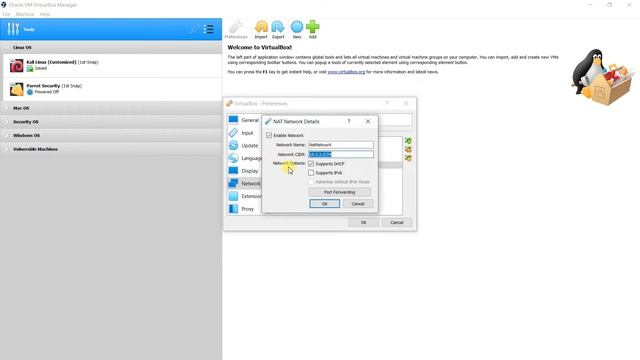This screenshot has height=360, width=640.
Task: Click the Network Name input field
Action: (340, 145)
